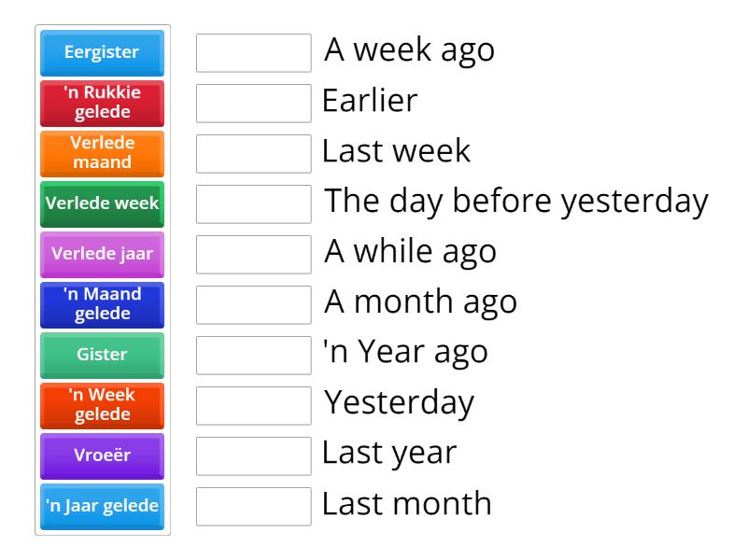This screenshot has width=747, height=560.
Task: Click the answer box beside A week ago
Action: coord(254,53)
